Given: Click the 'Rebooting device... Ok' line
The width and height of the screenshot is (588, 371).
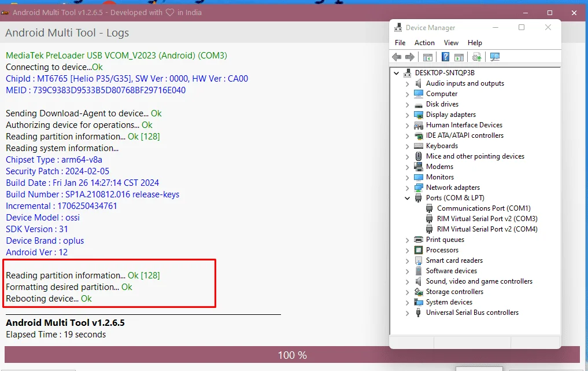Looking at the screenshot, I should [49, 299].
